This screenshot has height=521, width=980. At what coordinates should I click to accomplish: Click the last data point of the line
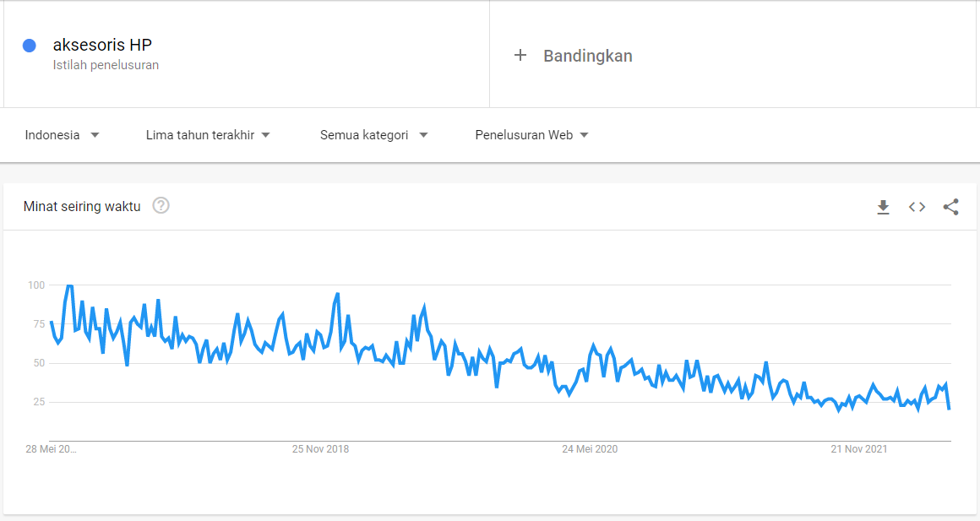point(950,409)
